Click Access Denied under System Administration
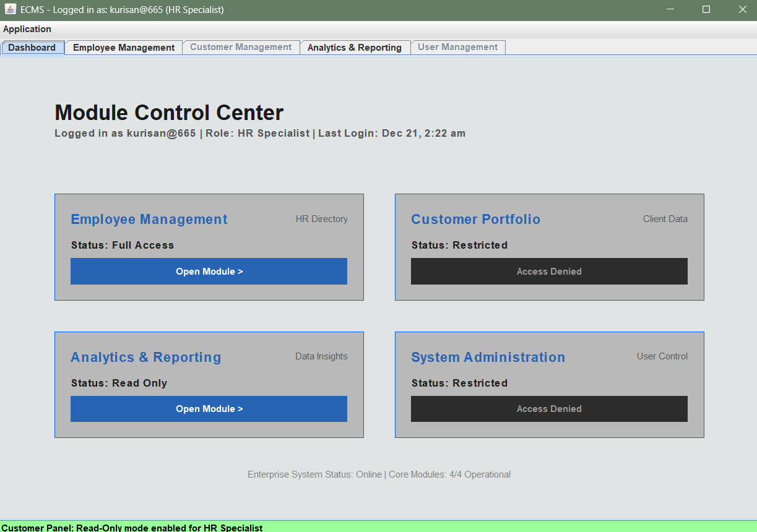The image size is (757, 532). click(x=549, y=409)
